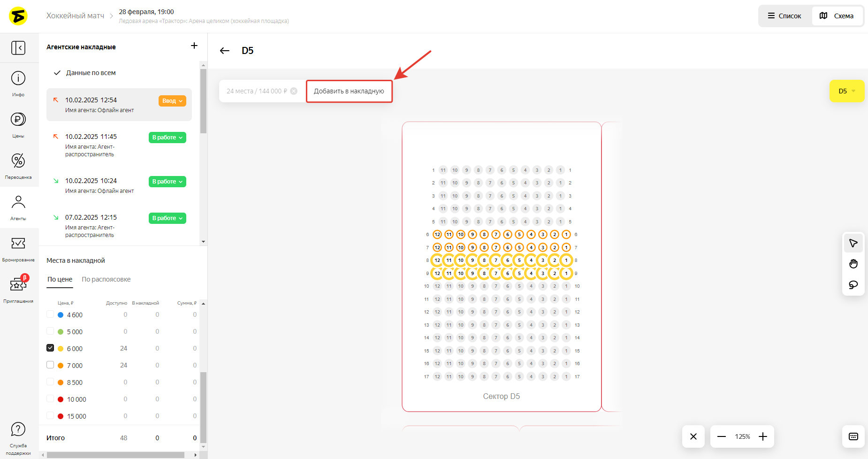Select the lasso selection tool
Screen dimensions: 868x459
coord(853,285)
